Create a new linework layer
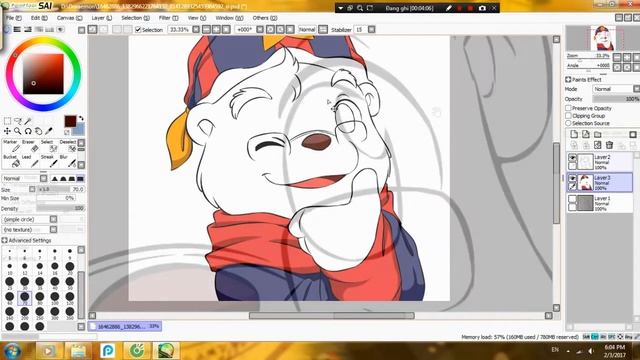This screenshot has height=360, width=640. click(x=586, y=134)
